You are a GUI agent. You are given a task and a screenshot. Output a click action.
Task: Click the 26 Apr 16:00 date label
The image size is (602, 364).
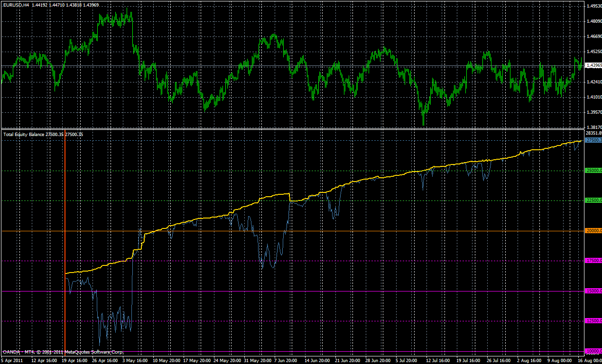tap(105, 361)
